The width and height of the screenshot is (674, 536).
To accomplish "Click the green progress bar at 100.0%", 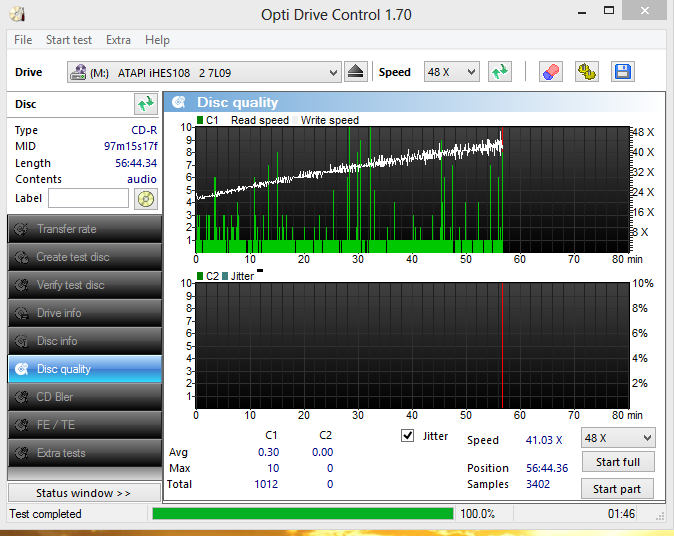I will [x=303, y=514].
